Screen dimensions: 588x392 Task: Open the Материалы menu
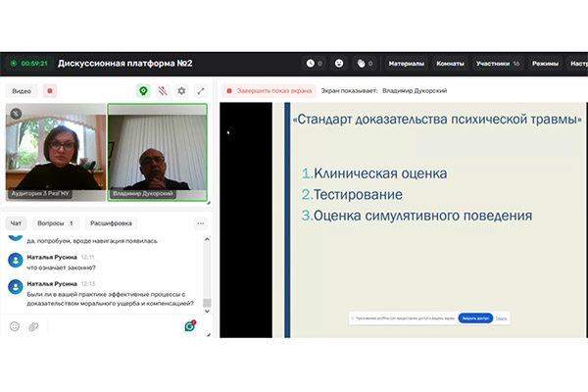coord(406,64)
